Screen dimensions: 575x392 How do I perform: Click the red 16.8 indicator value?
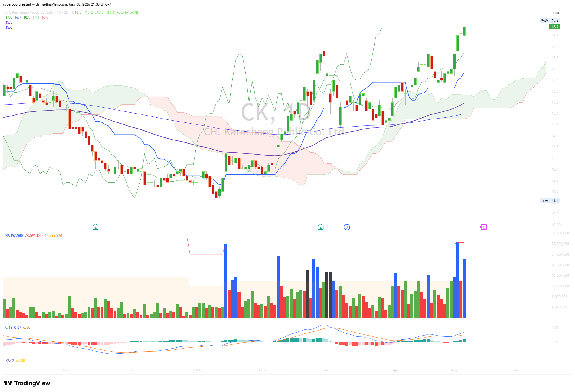click(45, 17)
